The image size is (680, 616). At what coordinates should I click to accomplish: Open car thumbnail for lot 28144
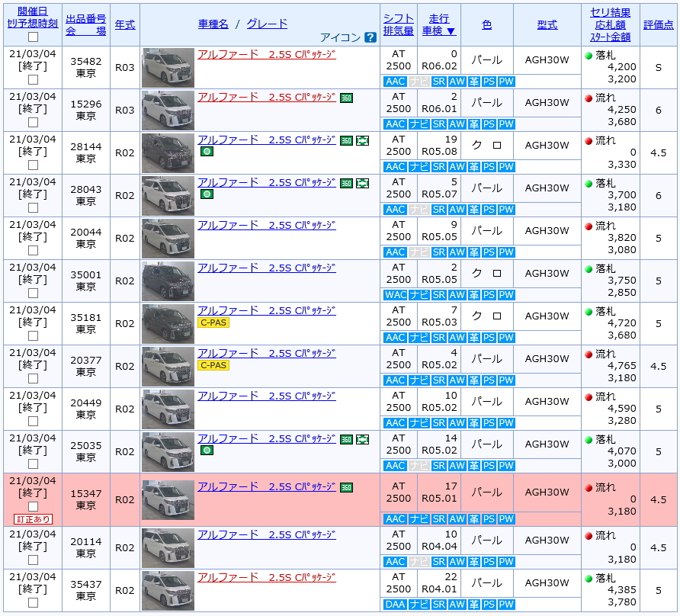168,153
